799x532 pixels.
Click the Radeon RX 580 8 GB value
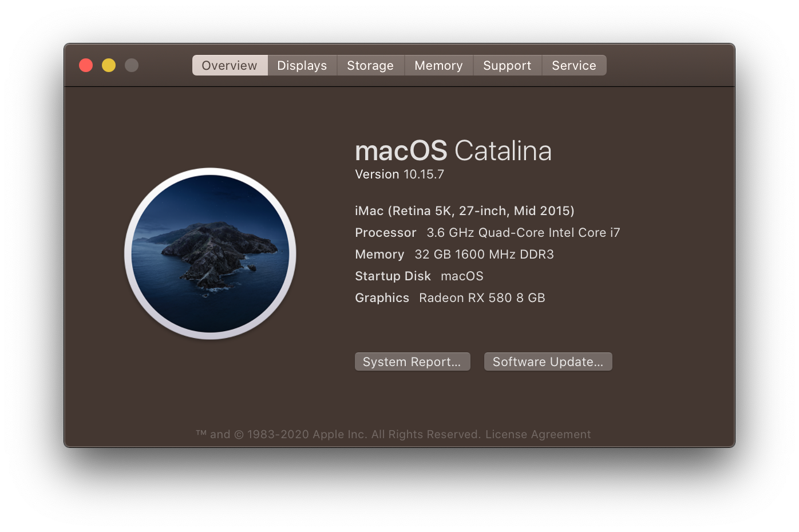pos(482,298)
